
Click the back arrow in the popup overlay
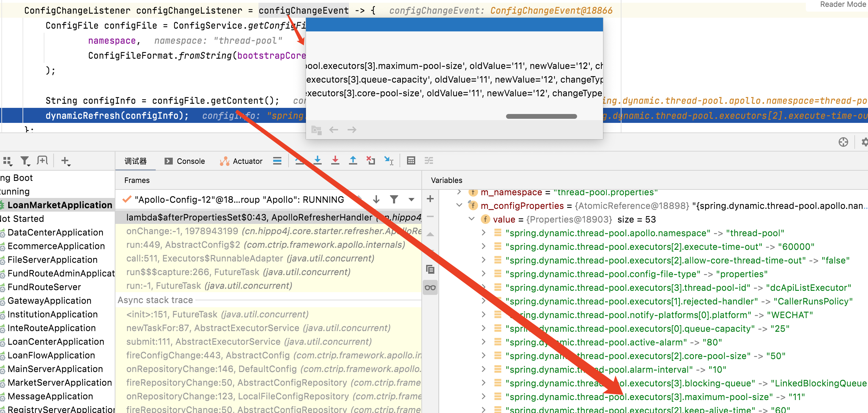[333, 129]
